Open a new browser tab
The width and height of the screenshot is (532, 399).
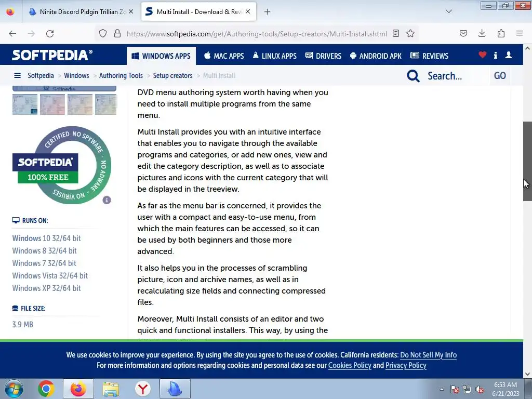pos(268,12)
